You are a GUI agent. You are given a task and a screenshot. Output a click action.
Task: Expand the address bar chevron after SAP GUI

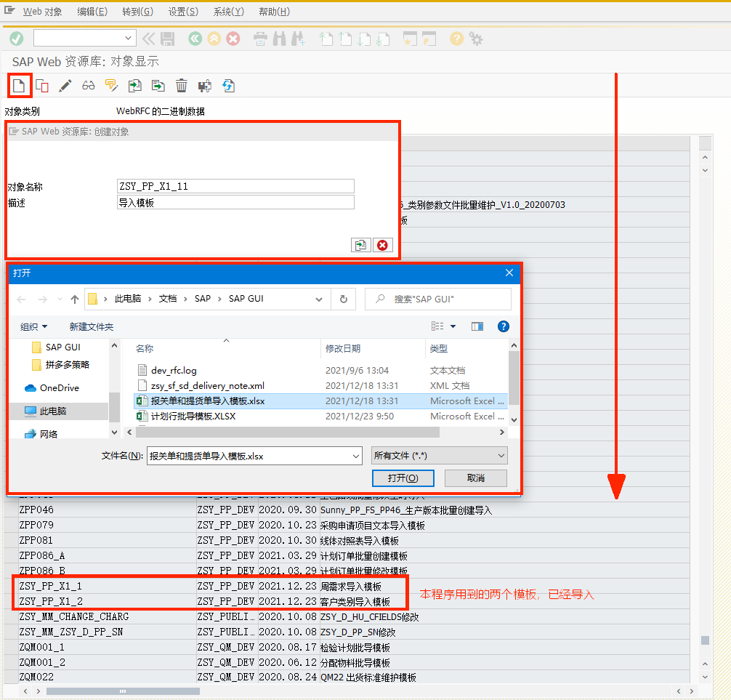pos(318,299)
